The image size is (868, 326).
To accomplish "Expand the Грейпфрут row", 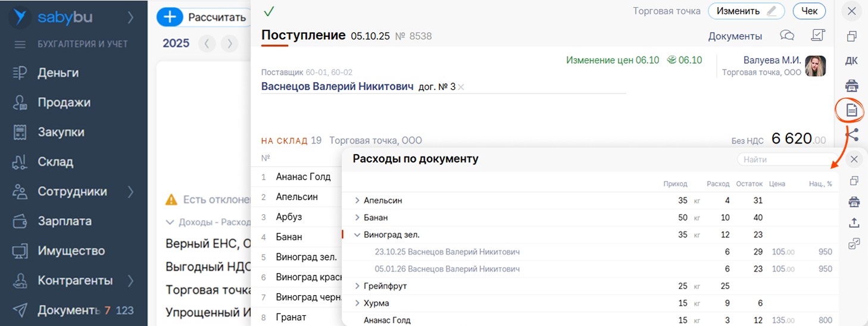I will click(x=357, y=286).
